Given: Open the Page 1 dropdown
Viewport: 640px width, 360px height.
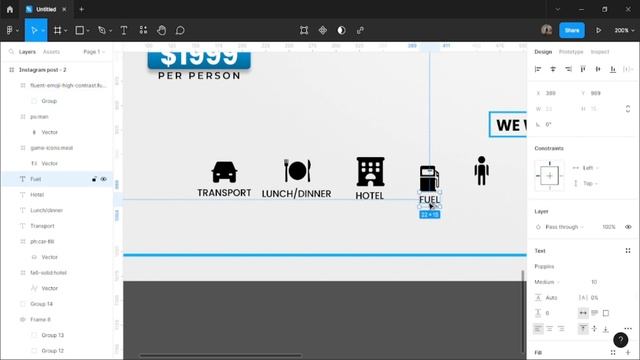Looking at the screenshot, I should [94, 52].
